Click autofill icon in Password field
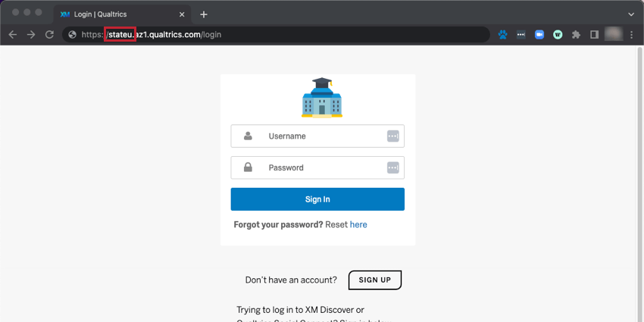Viewport: 644px width, 322px height. (x=393, y=167)
